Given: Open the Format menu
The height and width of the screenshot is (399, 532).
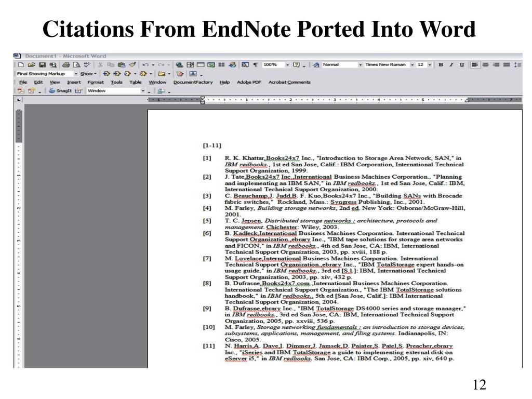Looking at the screenshot, I should point(96,82).
